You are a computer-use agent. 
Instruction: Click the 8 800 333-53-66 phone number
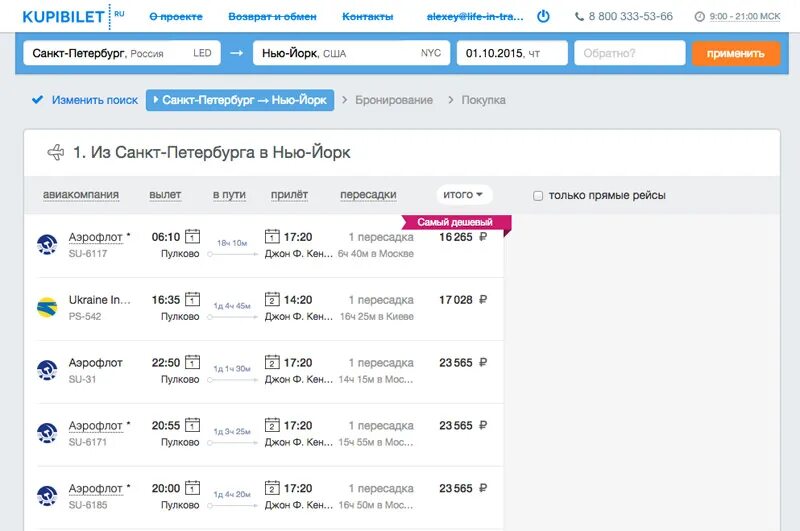(x=631, y=16)
